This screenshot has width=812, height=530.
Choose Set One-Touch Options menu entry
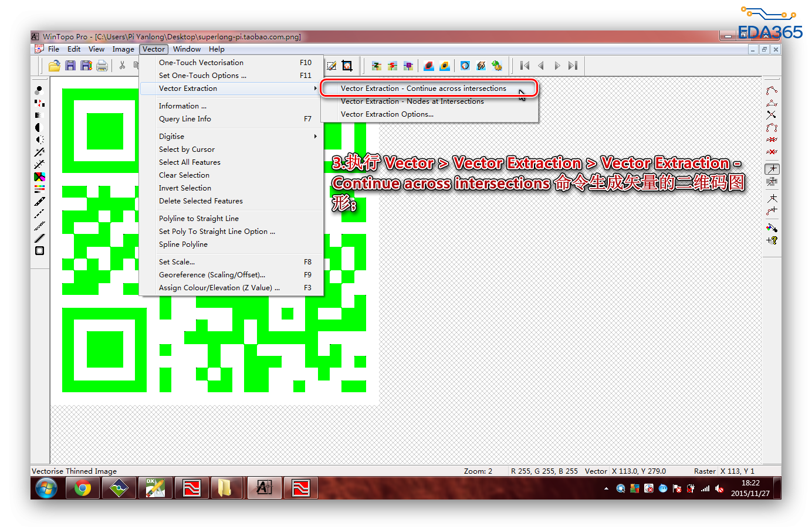(231, 76)
